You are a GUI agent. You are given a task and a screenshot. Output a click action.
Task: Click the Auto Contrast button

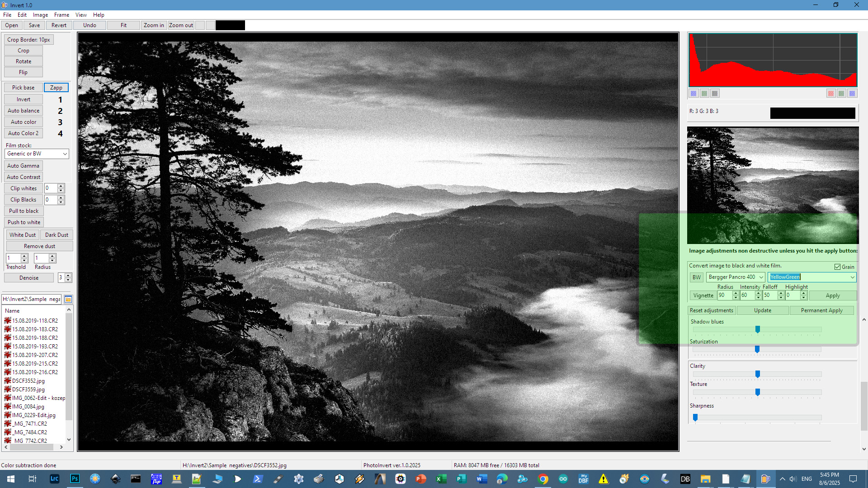pos(24,177)
